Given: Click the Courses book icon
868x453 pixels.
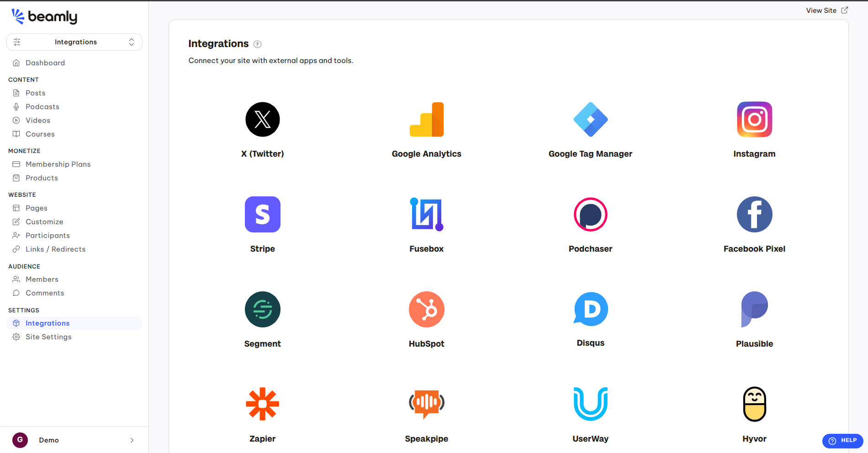Looking at the screenshot, I should 16,134.
